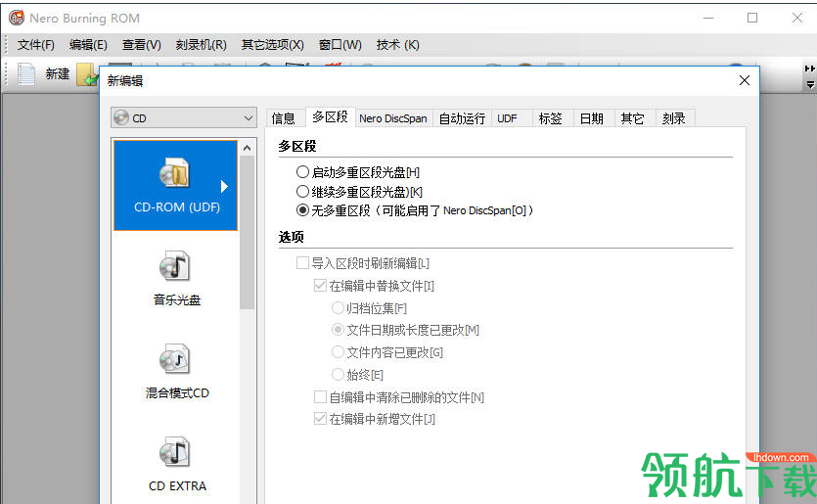Open the 查看(V) menu

pyautogui.click(x=142, y=45)
